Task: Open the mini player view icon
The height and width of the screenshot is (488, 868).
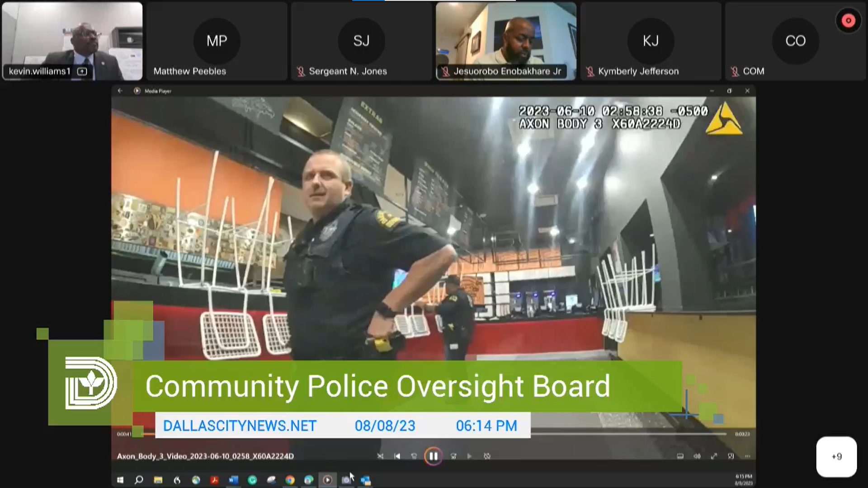Action: click(x=731, y=456)
